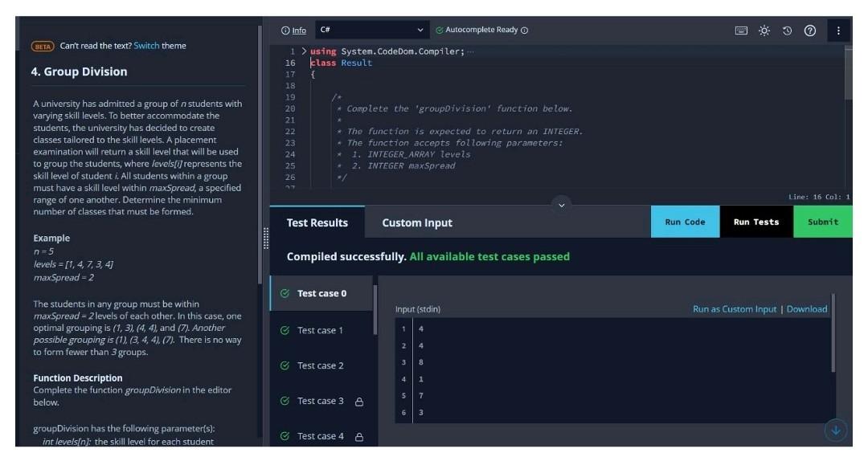Click the Run Code button
The width and height of the screenshot is (868, 461).
pyautogui.click(x=685, y=222)
